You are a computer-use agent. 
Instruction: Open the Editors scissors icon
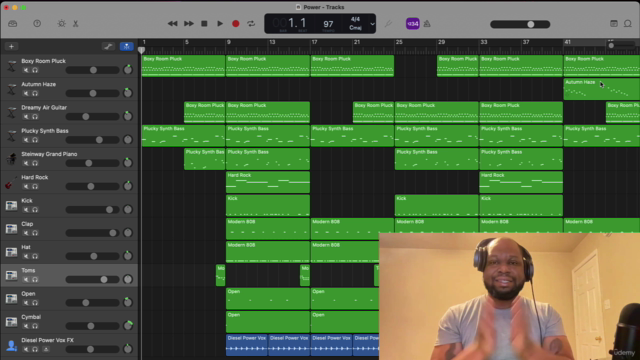(x=76, y=24)
